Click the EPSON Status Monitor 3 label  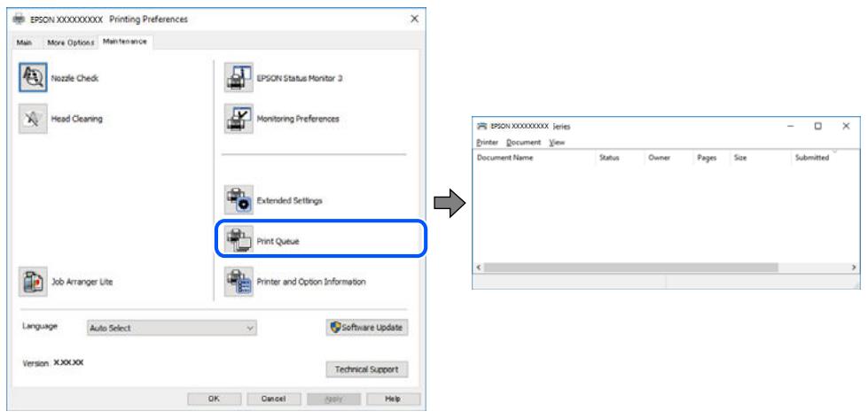(x=300, y=79)
